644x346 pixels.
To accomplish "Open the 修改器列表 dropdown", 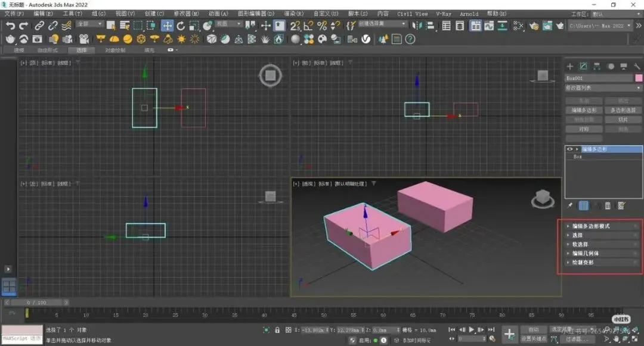I will click(603, 88).
